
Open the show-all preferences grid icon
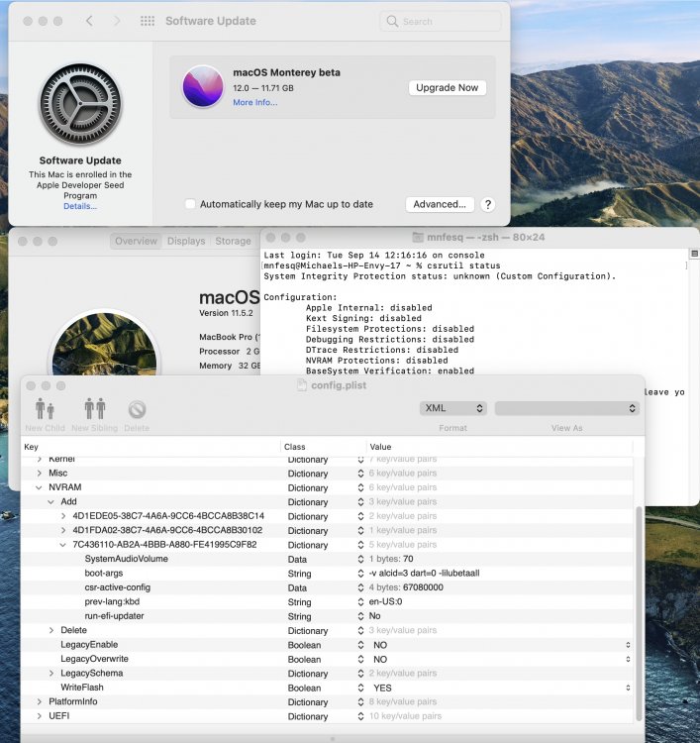click(148, 21)
